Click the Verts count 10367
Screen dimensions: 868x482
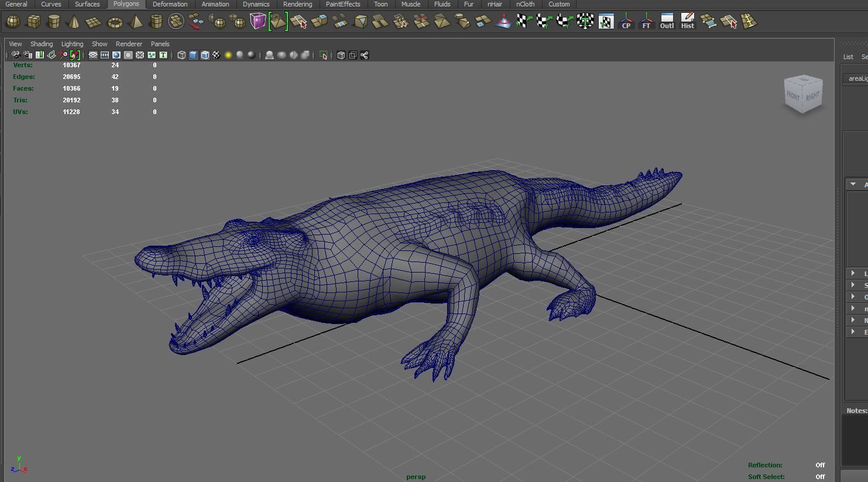point(71,65)
